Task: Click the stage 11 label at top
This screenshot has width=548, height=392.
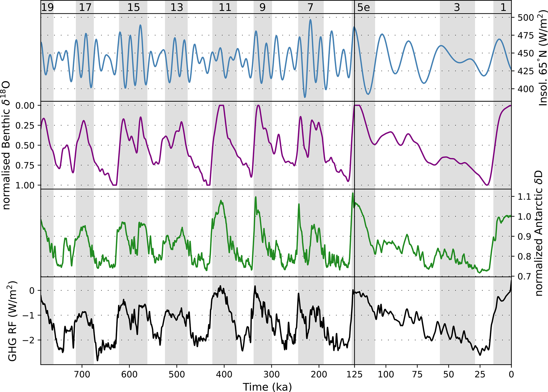Action: [x=225, y=7]
